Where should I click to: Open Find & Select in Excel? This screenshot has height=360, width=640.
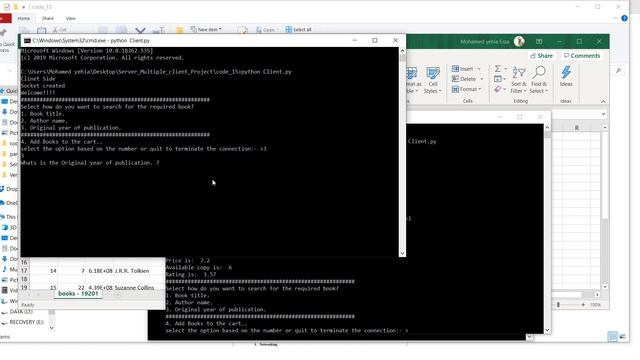coord(538,80)
